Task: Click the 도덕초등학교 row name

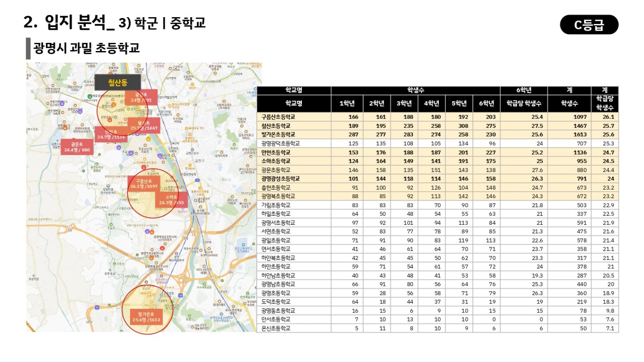Action: point(276,302)
